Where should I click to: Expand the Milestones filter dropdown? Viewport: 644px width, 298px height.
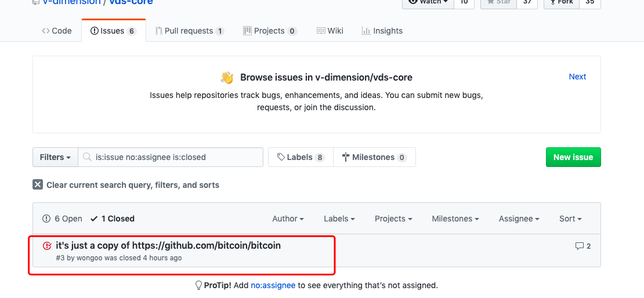[x=455, y=219]
